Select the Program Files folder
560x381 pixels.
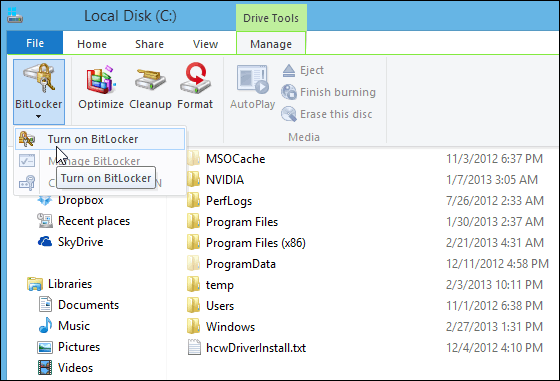(x=242, y=222)
